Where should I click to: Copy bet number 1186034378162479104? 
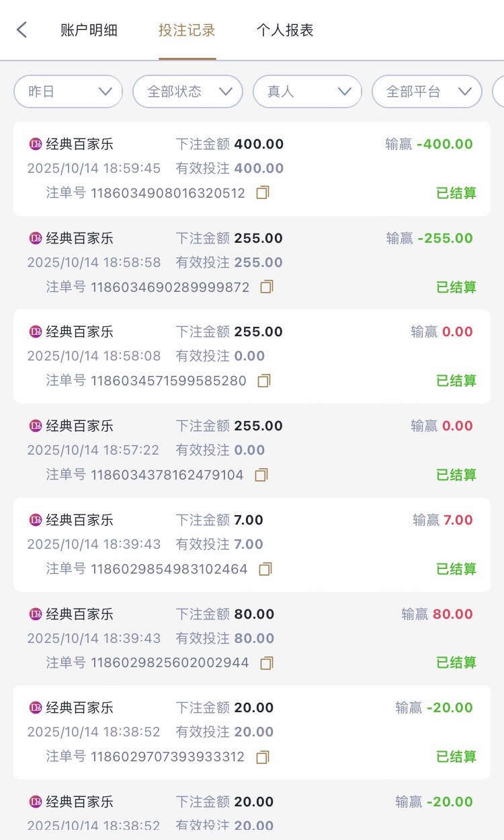click(x=261, y=475)
